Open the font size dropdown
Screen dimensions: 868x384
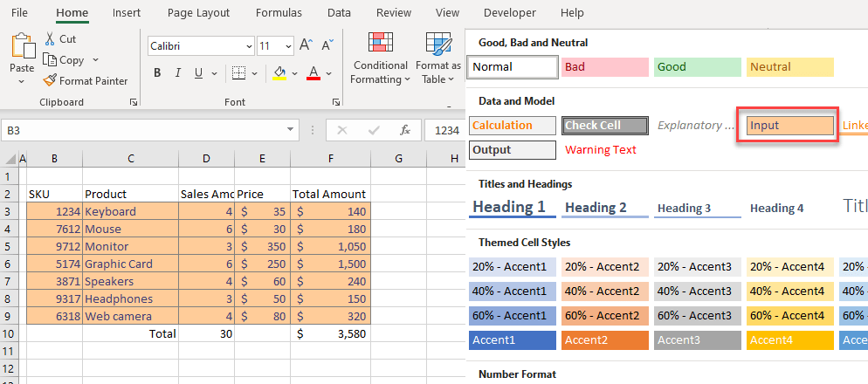288,46
